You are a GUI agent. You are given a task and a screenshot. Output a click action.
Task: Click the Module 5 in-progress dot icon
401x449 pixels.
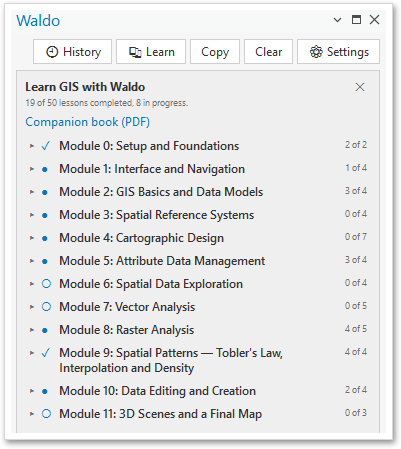pyautogui.click(x=45, y=261)
